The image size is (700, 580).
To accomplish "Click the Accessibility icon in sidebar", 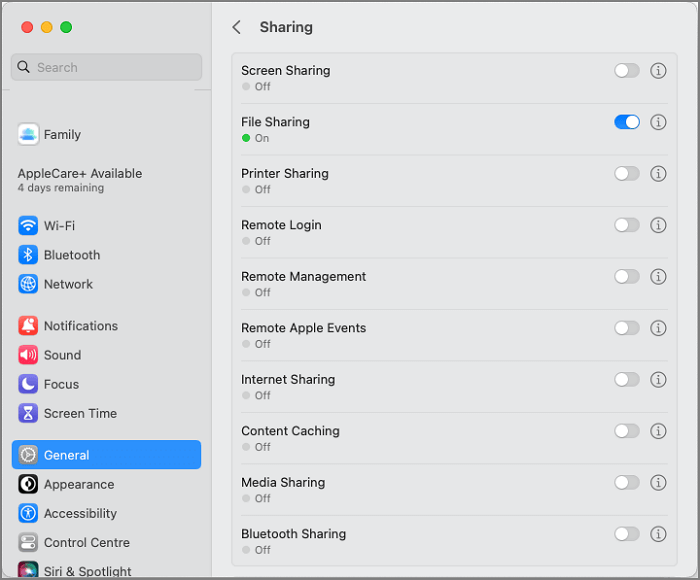I will click(28, 513).
